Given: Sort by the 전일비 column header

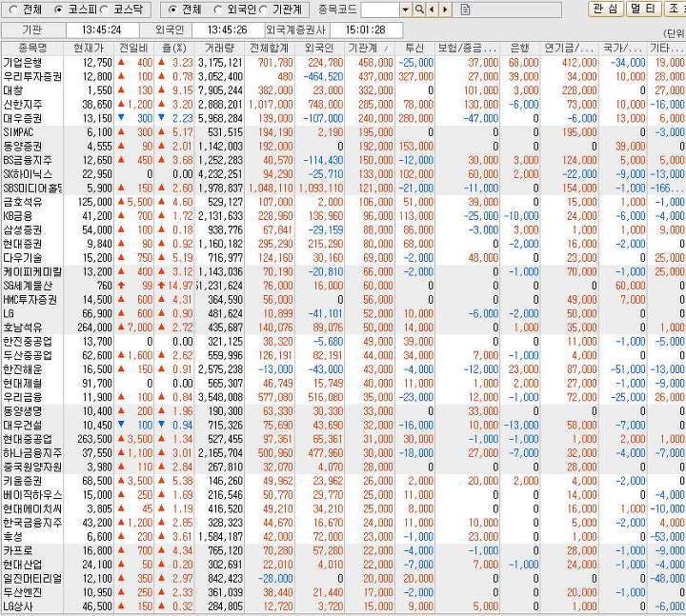Looking at the screenshot, I should [x=134, y=49].
